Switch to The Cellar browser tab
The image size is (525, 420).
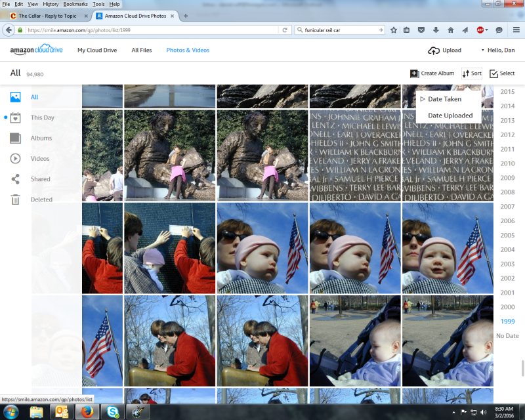[46, 15]
